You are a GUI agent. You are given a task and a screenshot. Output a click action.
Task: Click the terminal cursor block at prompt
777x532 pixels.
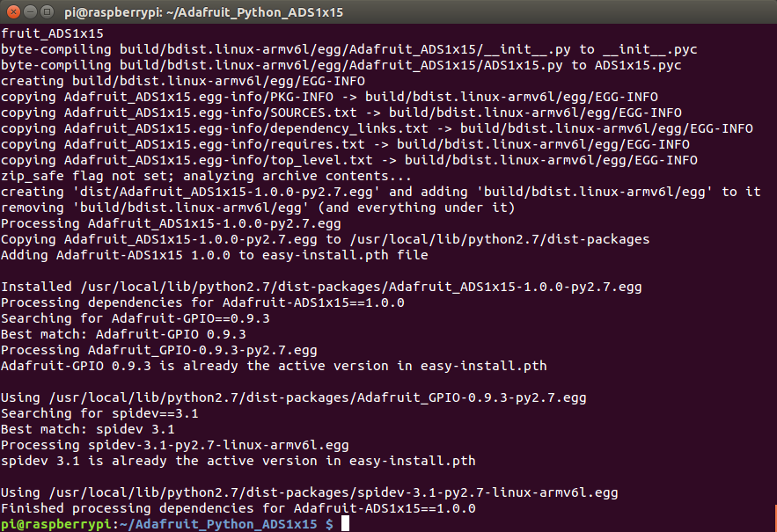(x=346, y=523)
